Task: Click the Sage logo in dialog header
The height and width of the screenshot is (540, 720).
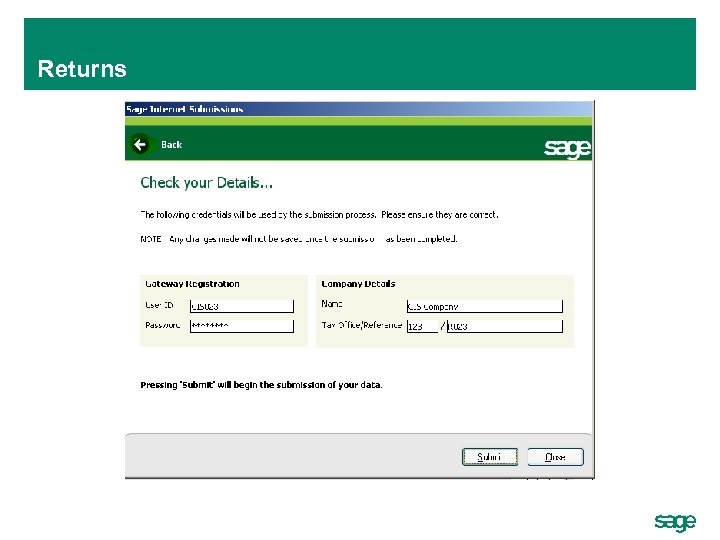Action: point(567,148)
